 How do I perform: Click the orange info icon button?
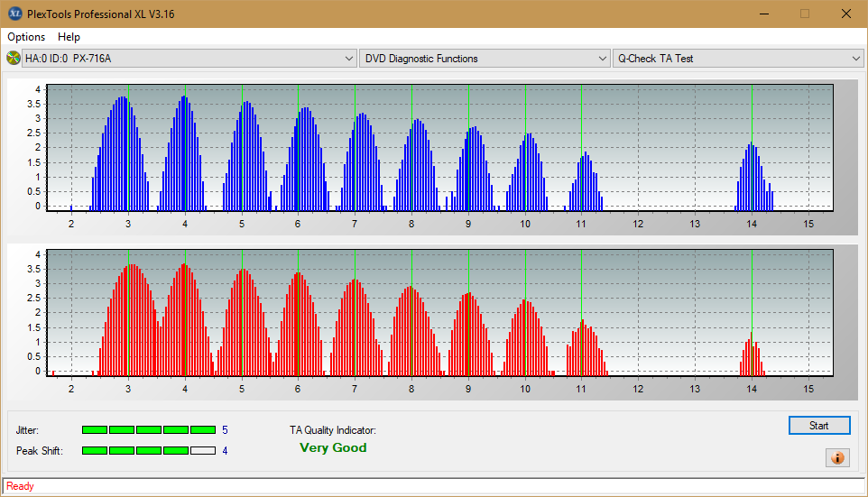[837, 457]
